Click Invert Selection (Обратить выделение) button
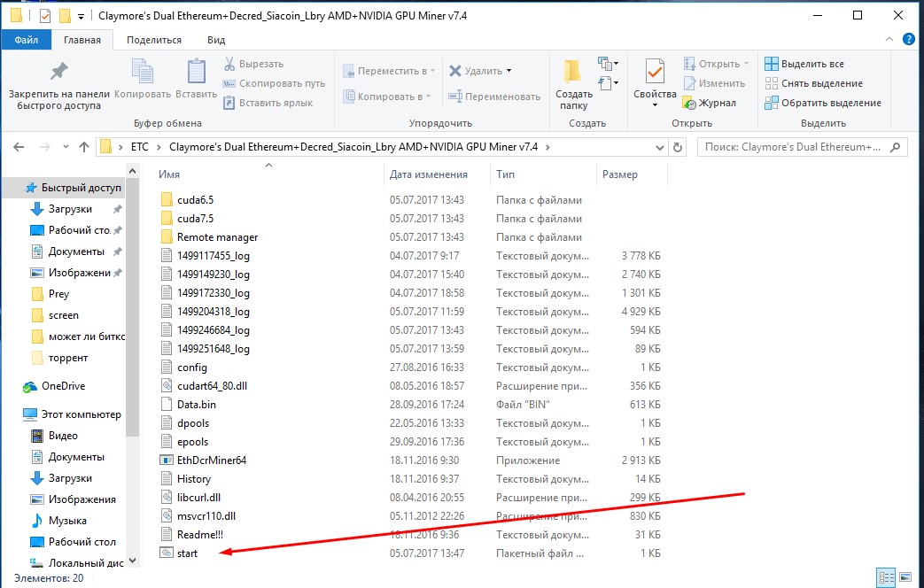Screen dimensions: 924x588 coord(822,103)
